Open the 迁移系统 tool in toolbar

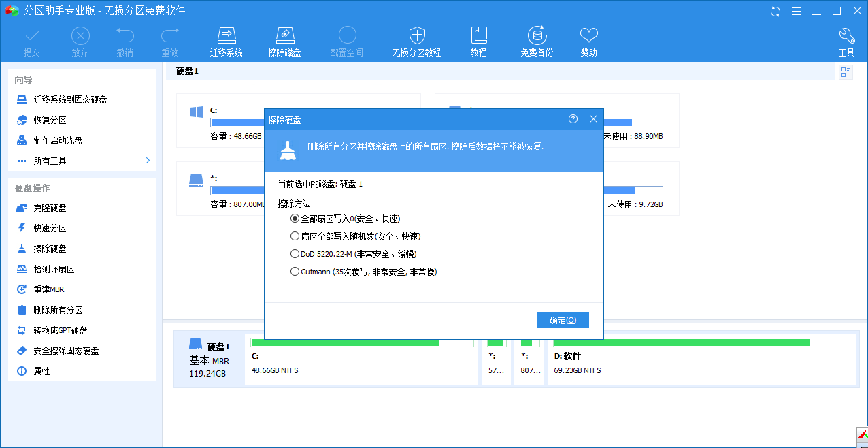[x=227, y=41]
